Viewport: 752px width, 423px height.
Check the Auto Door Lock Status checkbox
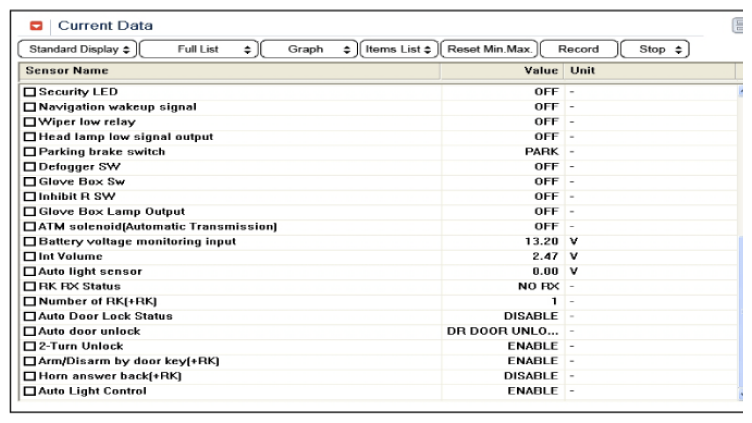click(30, 317)
